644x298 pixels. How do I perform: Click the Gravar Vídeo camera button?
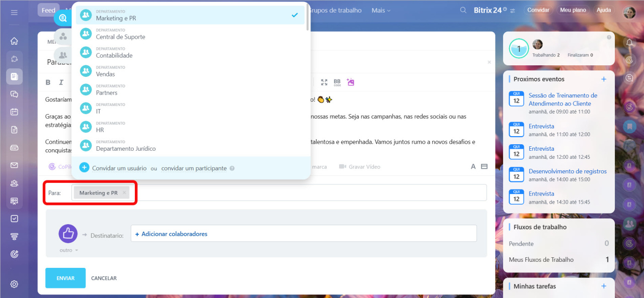point(359,166)
